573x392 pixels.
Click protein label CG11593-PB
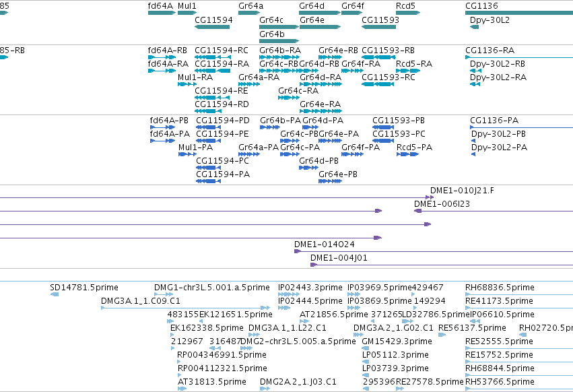(x=399, y=121)
